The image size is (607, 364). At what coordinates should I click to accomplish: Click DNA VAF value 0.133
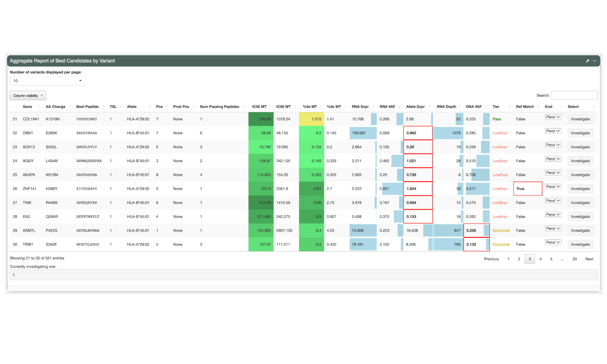(x=471, y=244)
